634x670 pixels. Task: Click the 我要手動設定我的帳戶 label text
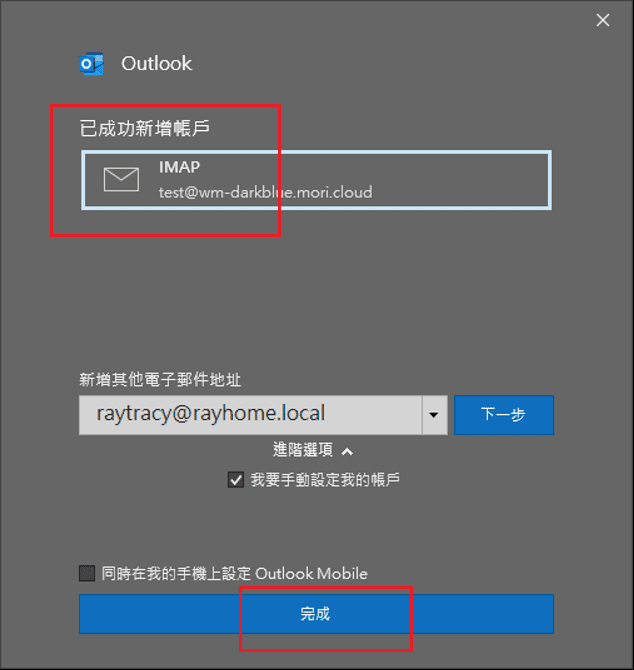click(x=324, y=480)
